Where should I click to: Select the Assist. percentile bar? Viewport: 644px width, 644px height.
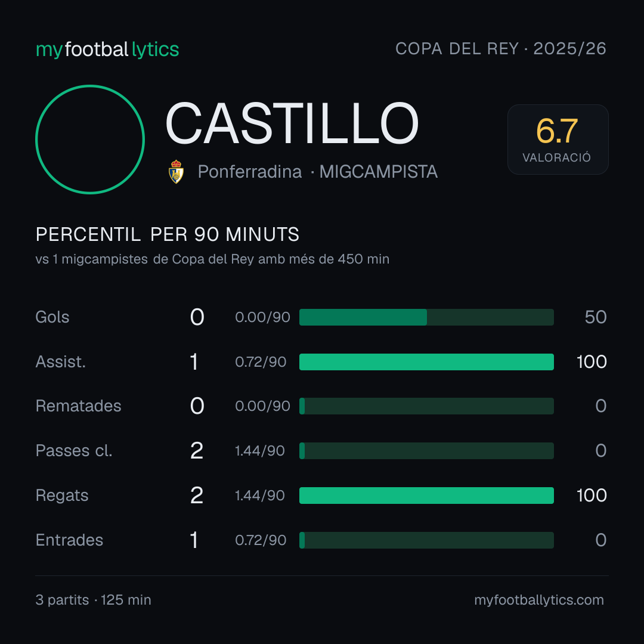[426, 362]
